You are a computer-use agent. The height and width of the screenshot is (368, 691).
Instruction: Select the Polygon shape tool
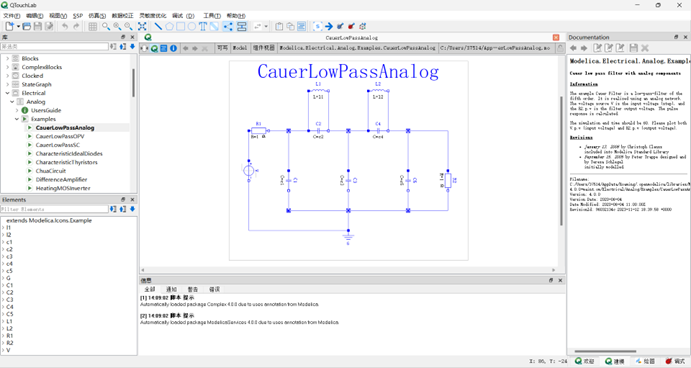point(169,26)
